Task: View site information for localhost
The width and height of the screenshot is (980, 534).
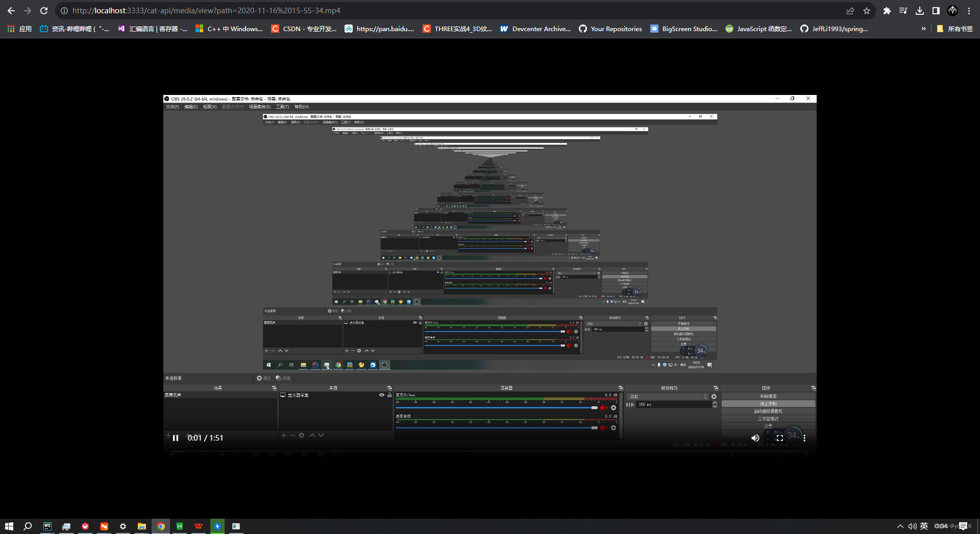Action: point(64,11)
